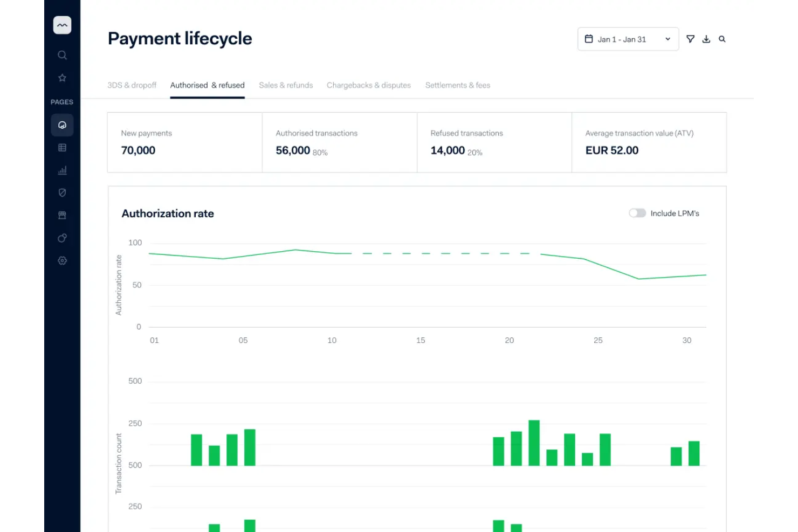Click the chevron in the date range box
The height and width of the screenshot is (532, 798).
[x=668, y=39]
